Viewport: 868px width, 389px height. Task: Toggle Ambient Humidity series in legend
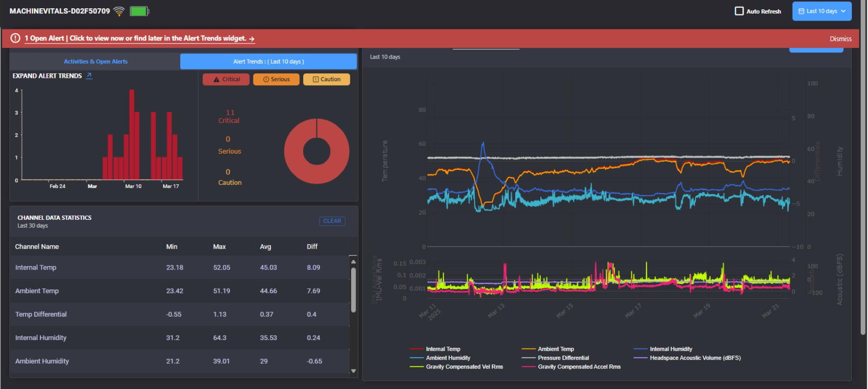tap(448, 358)
